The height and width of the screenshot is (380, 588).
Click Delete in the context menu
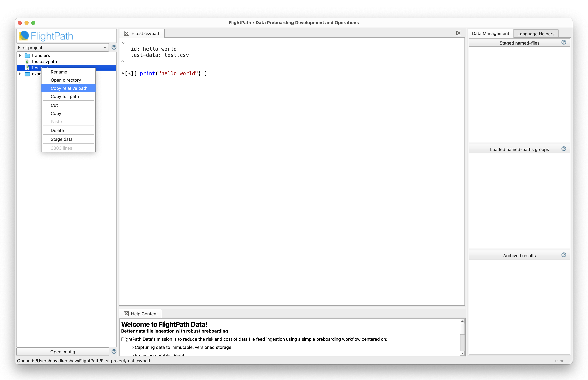(x=57, y=130)
